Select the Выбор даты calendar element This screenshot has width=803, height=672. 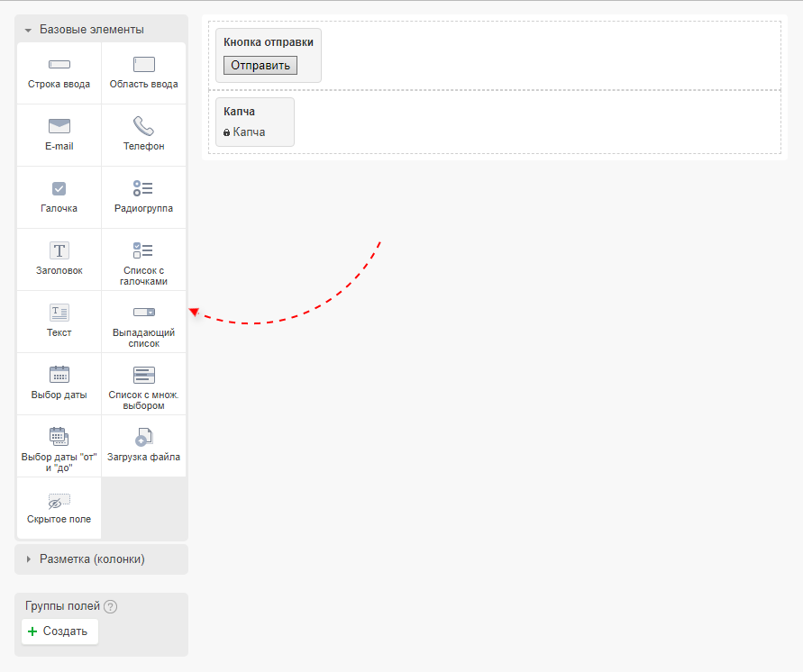click(x=59, y=384)
